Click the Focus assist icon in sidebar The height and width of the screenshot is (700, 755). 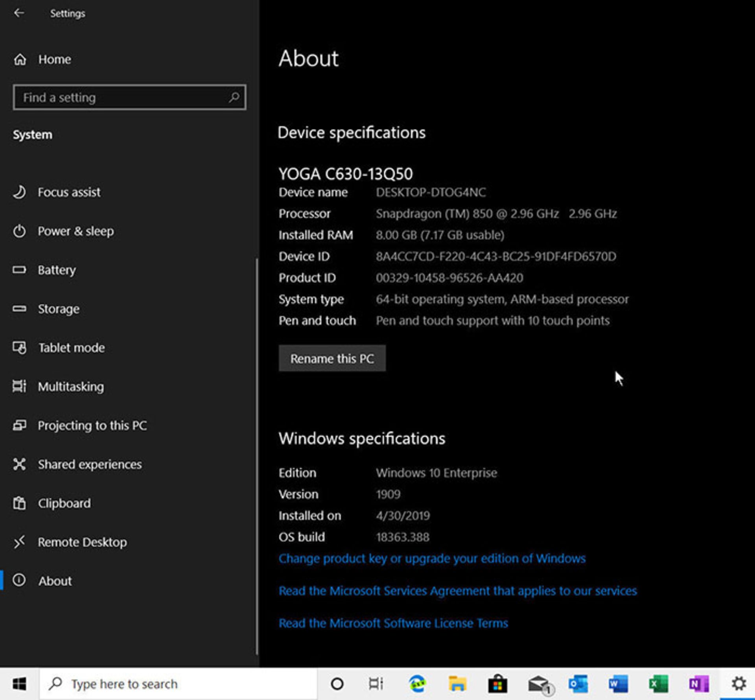point(20,192)
